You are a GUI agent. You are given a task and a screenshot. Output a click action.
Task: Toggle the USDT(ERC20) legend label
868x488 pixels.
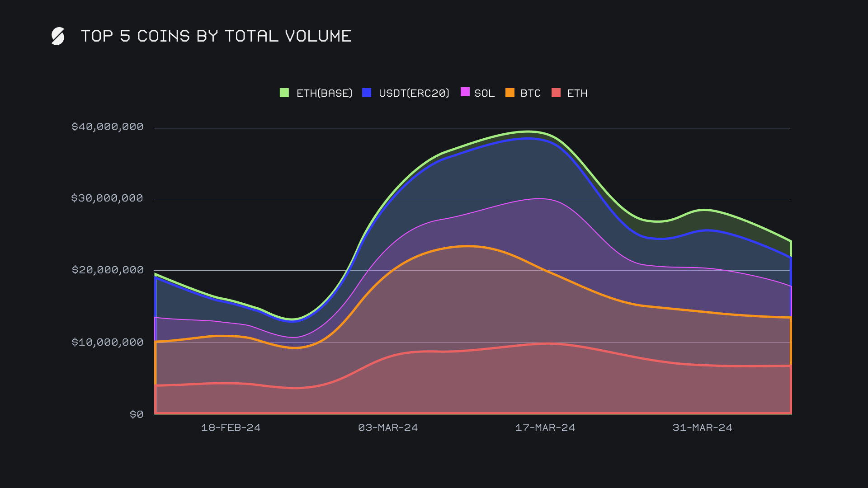(x=414, y=94)
